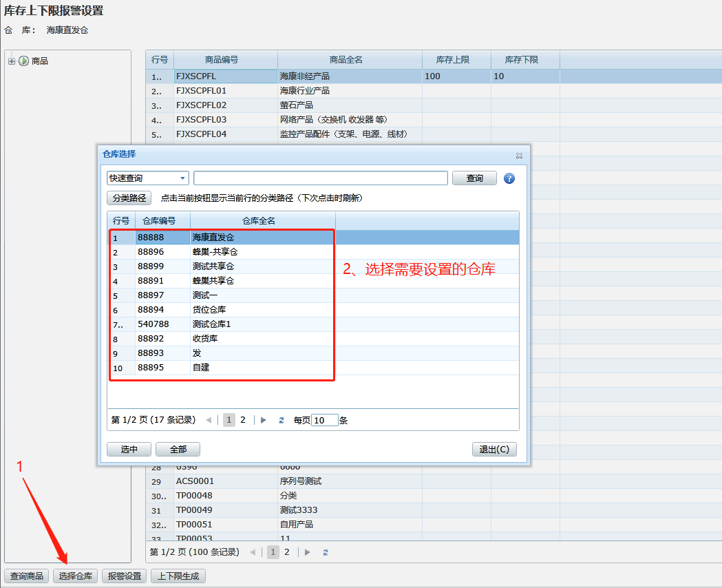The height and width of the screenshot is (588, 722).
Task: Click product row TP00048
Action: 434,496
